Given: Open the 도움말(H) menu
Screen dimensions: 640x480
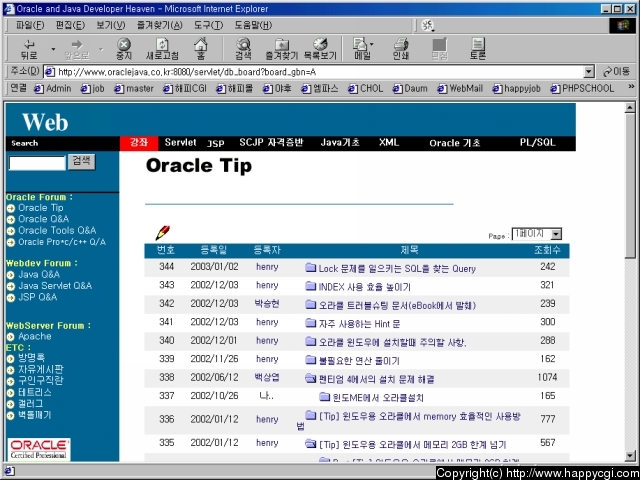Looking at the screenshot, I should (253, 25).
